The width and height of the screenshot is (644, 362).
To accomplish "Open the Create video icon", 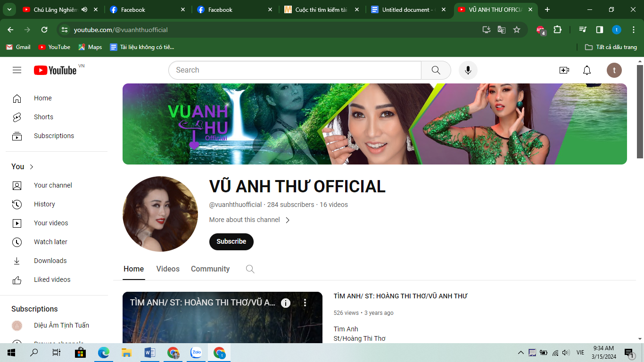I will tap(564, 70).
